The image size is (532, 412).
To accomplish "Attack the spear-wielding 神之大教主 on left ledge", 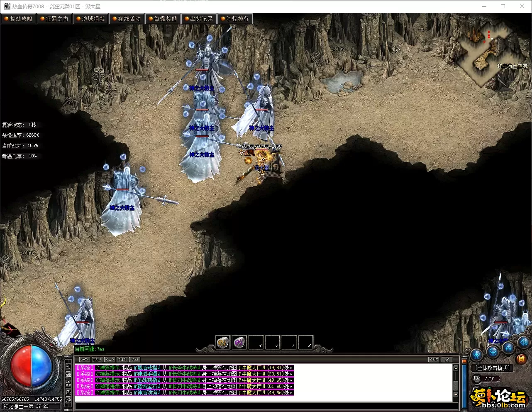I will tap(122, 197).
